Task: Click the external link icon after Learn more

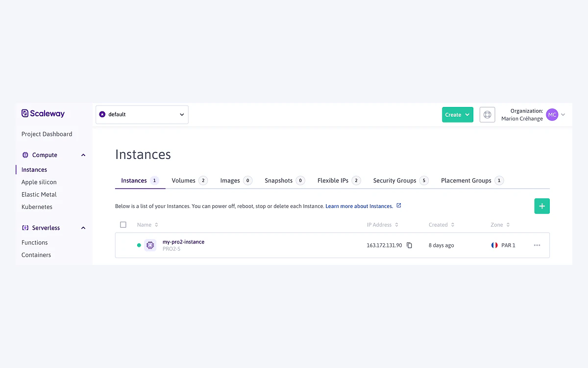Action: tap(399, 206)
